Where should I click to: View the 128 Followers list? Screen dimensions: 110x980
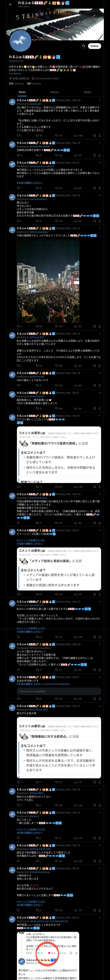pyautogui.click(x=34, y=84)
